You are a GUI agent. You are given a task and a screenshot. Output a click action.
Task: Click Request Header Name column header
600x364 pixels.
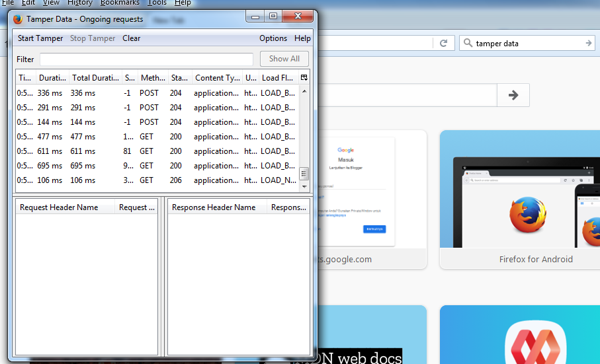pos(65,207)
